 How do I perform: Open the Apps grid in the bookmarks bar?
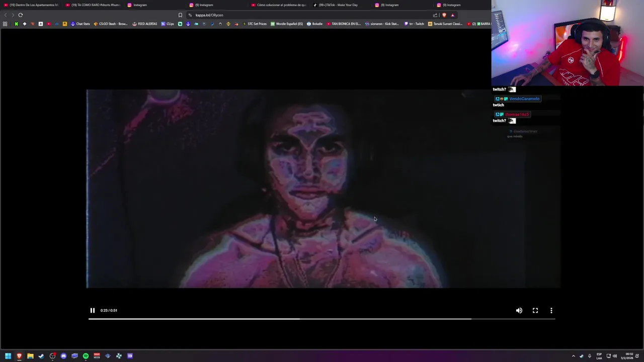(5, 24)
